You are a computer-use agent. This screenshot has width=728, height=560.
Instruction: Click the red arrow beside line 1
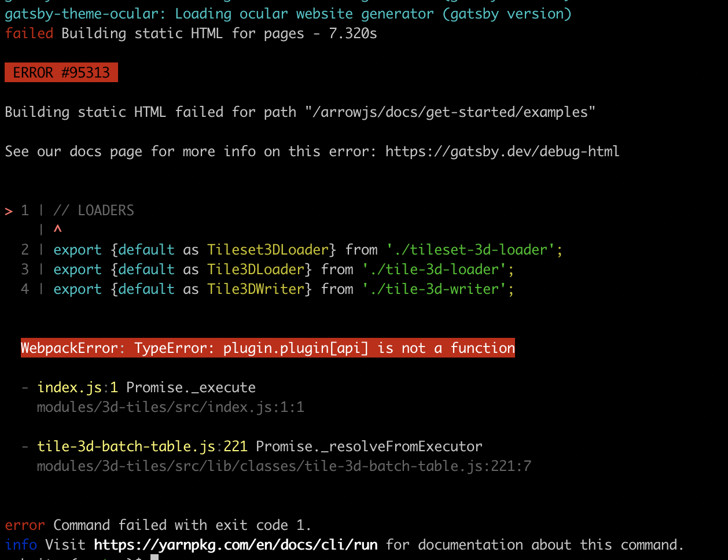(x=8, y=211)
